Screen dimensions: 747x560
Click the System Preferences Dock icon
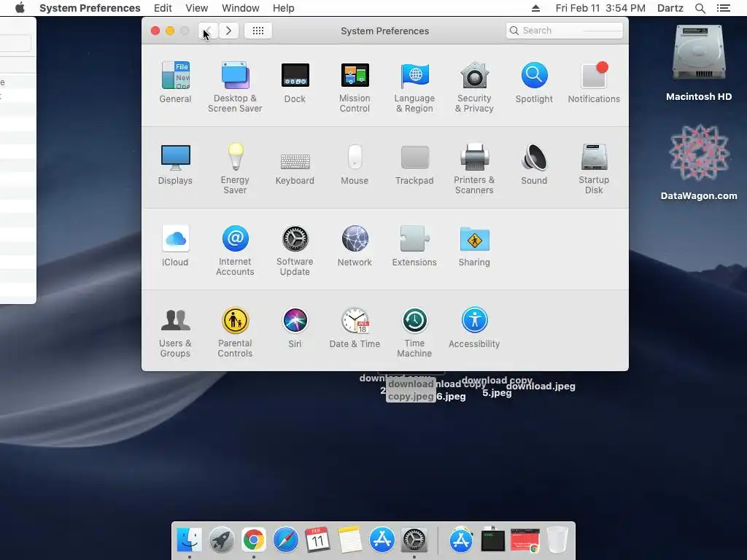pyautogui.click(x=414, y=540)
